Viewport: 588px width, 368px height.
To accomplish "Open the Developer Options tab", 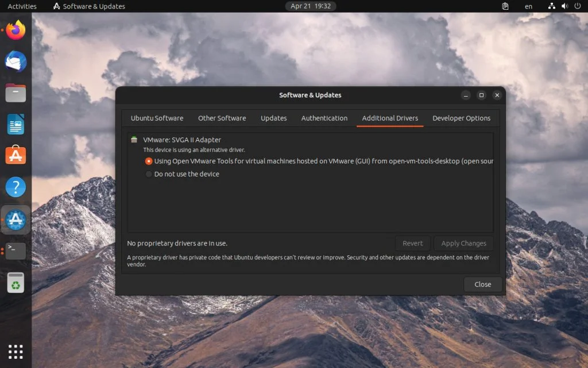I will click(461, 118).
